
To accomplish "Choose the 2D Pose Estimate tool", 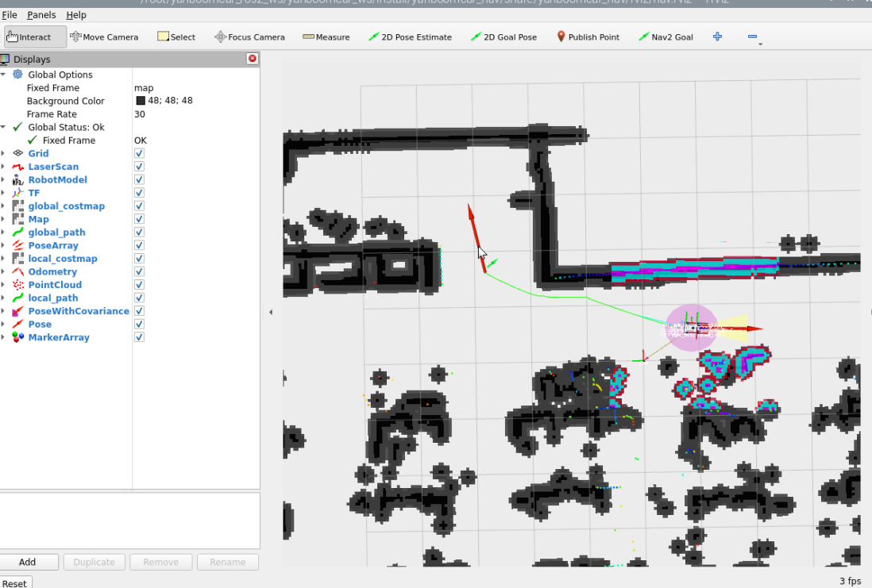I will pyautogui.click(x=410, y=37).
